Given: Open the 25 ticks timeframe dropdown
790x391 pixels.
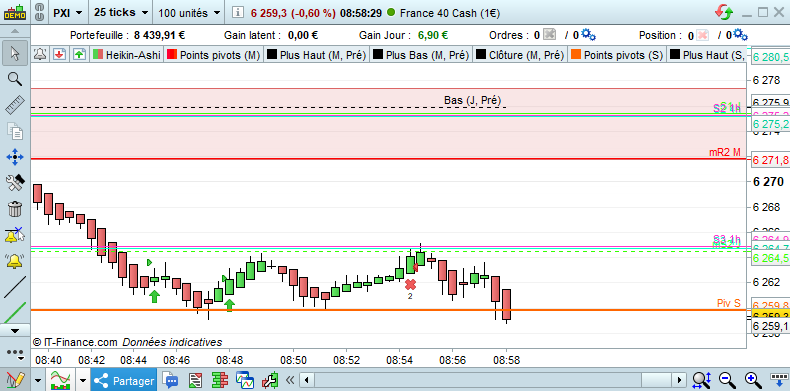Looking at the screenshot, I should click(121, 13).
